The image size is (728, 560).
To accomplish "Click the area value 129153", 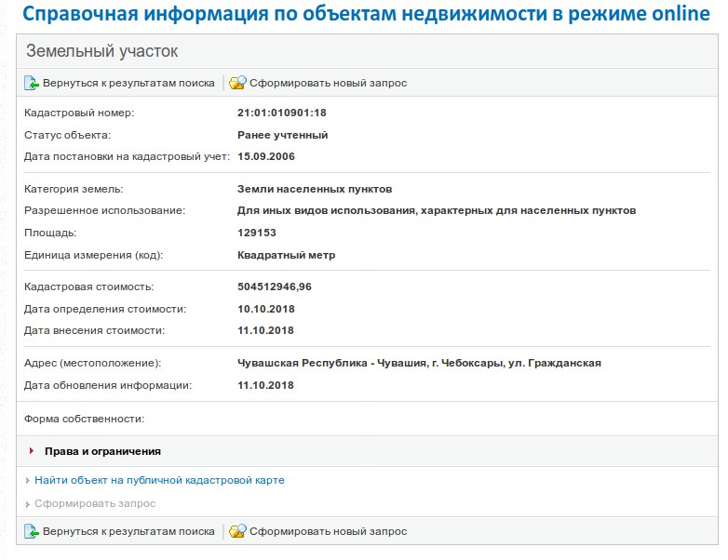I will pyautogui.click(x=257, y=233).
